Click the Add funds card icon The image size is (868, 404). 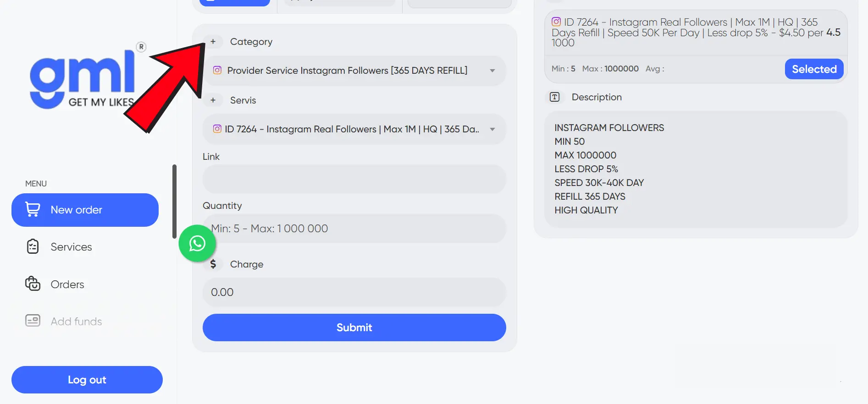coord(33,321)
